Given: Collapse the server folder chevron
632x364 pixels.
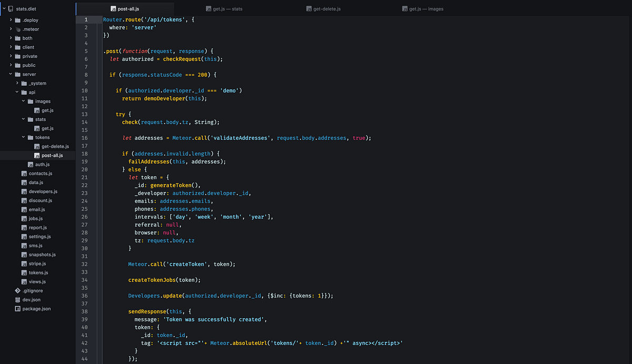Looking at the screenshot, I should tap(11, 74).
